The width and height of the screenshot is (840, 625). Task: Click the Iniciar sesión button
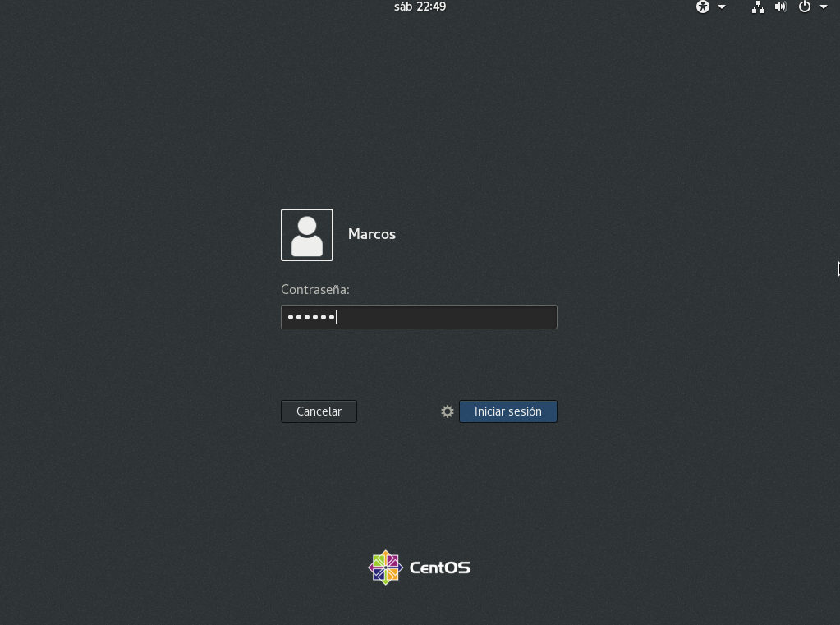coord(507,411)
